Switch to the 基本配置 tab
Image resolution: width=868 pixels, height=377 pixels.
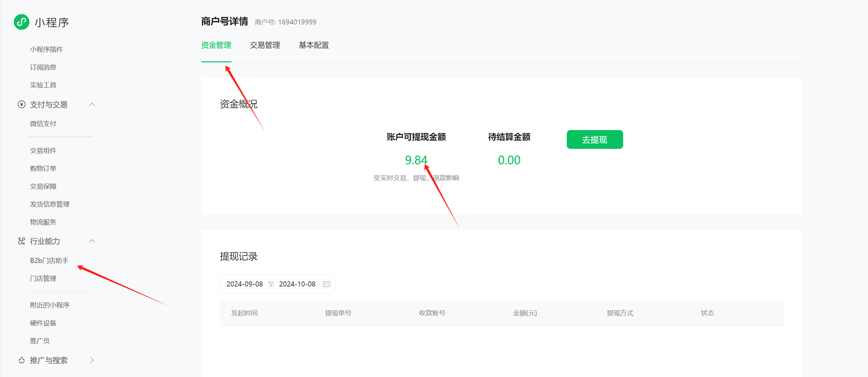(313, 45)
